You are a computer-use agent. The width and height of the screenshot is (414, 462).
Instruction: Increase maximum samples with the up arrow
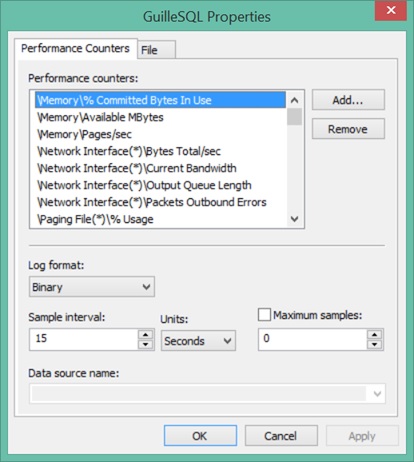click(x=375, y=335)
